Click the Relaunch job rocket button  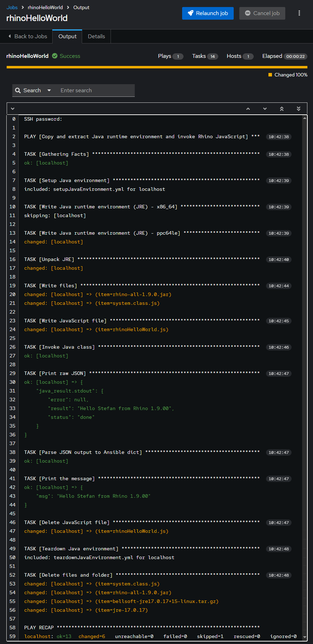coord(208,13)
